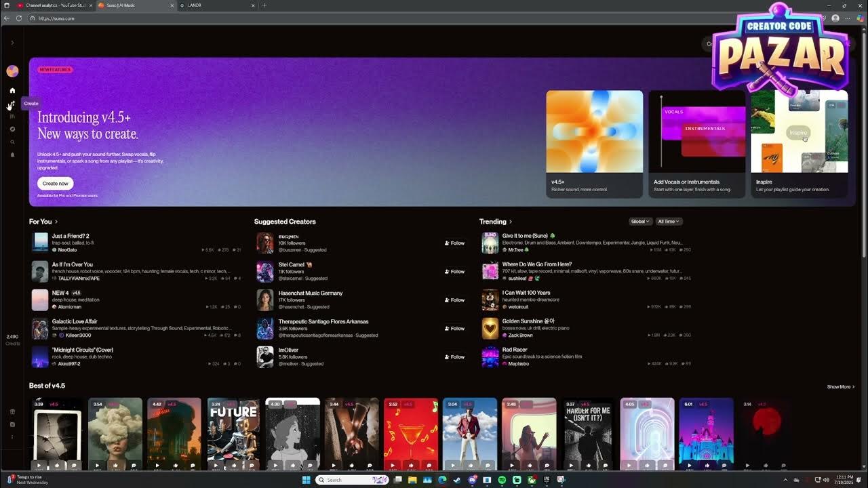Open ImOliver creator avatar
The height and width of the screenshot is (488, 868).
pyautogui.click(x=265, y=357)
